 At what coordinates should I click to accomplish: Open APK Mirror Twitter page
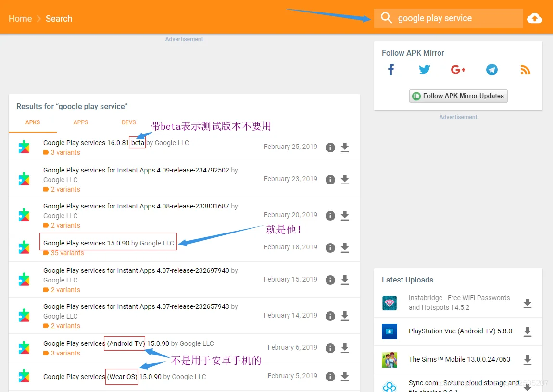pos(424,69)
